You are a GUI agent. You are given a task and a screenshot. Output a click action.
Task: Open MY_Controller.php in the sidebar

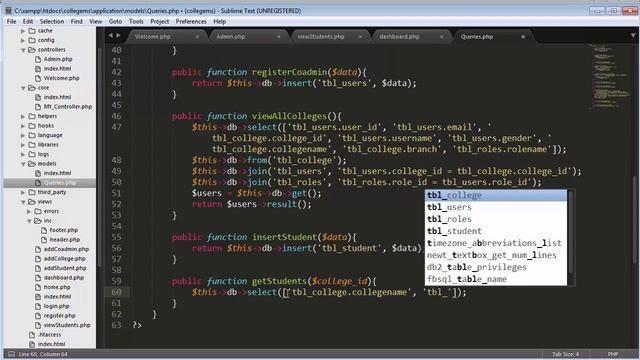point(67,107)
